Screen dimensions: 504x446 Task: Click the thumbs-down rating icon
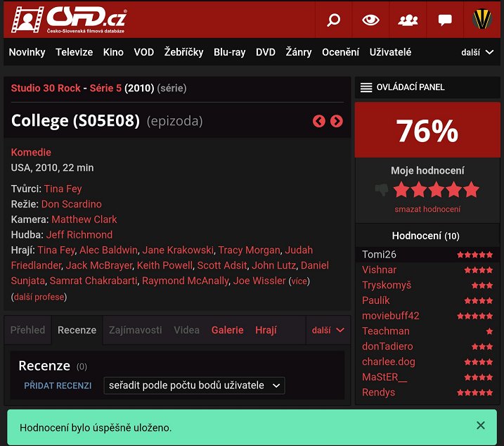(x=382, y=190)
